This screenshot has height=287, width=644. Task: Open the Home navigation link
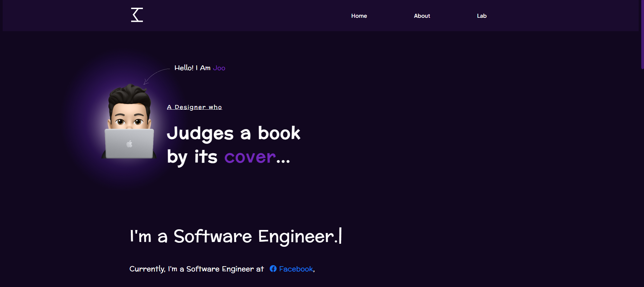[x=359, y=16]
